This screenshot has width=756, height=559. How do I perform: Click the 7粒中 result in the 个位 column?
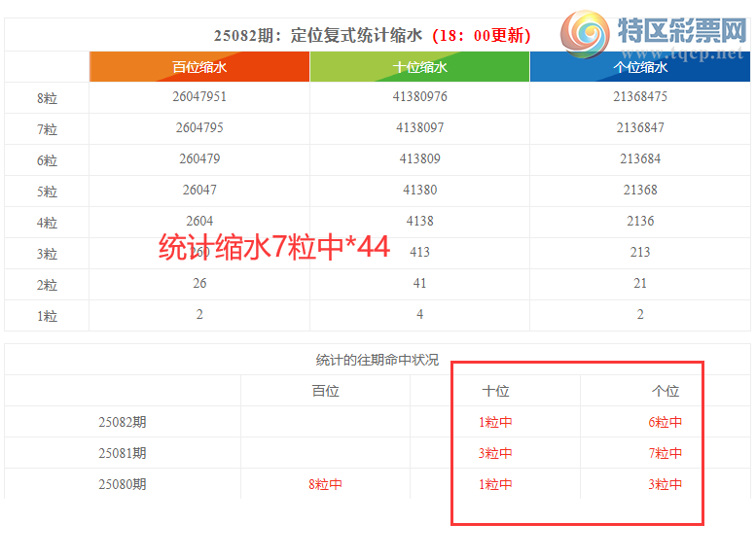(665, 453)
